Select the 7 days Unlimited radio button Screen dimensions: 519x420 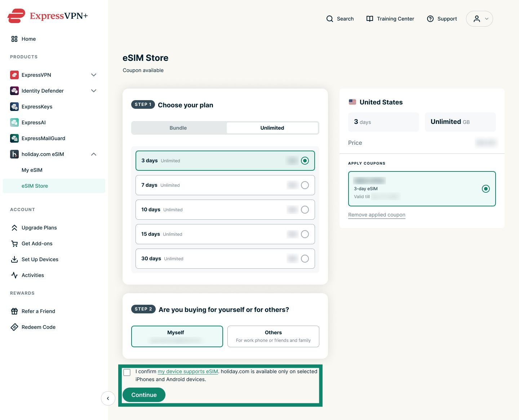click(305, 185)
